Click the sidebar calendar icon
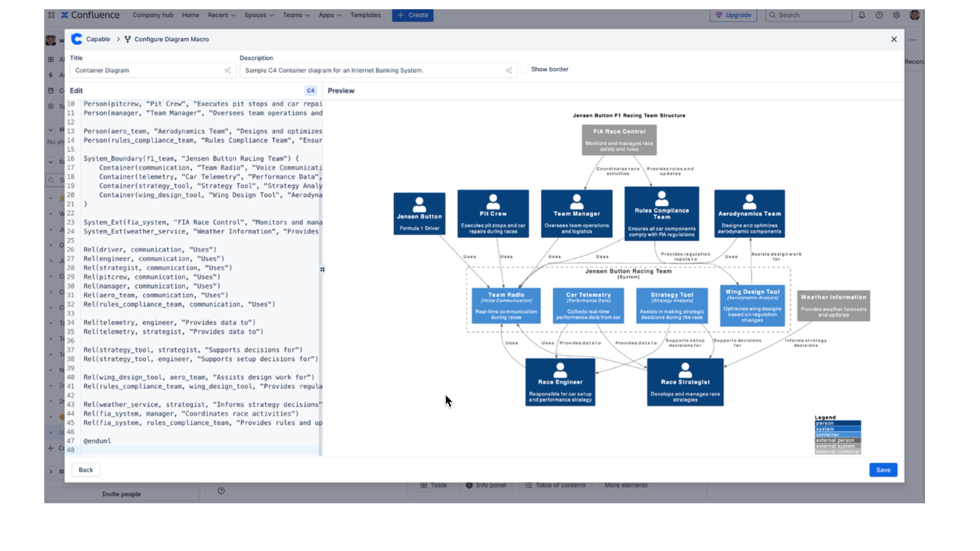The height and width of the screenshot is (551, 980). click(51, 91)
